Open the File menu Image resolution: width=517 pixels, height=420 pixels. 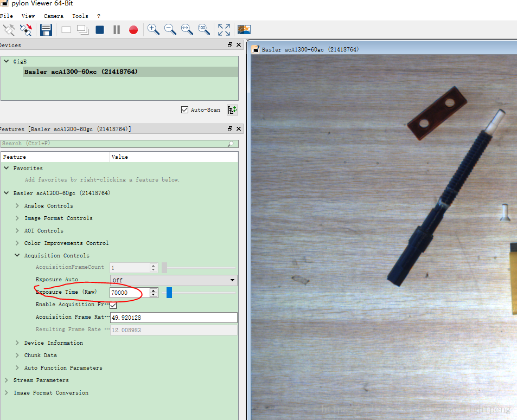click(x=7, y=16)
